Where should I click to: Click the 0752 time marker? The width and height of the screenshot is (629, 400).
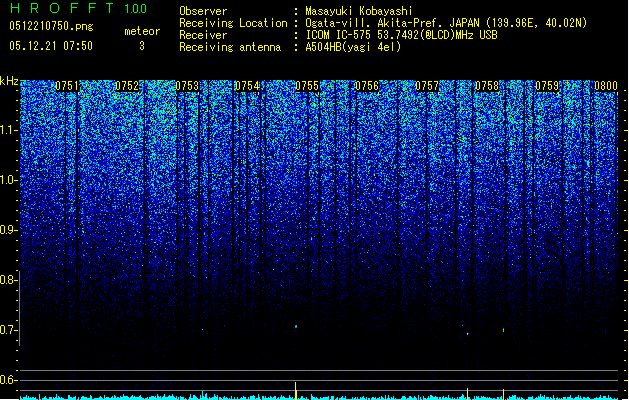[127, 86]
